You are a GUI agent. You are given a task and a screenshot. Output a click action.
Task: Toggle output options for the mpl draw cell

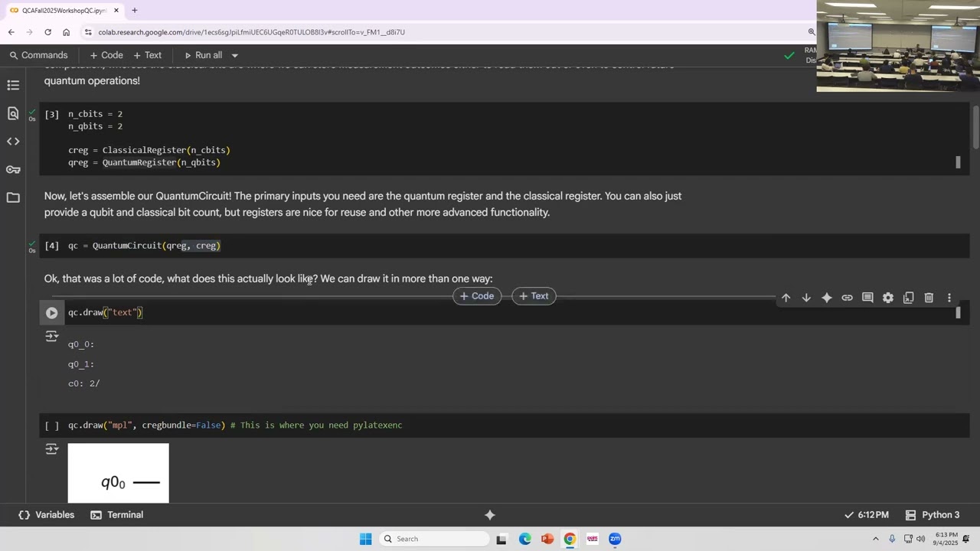(x=51, y=448)
